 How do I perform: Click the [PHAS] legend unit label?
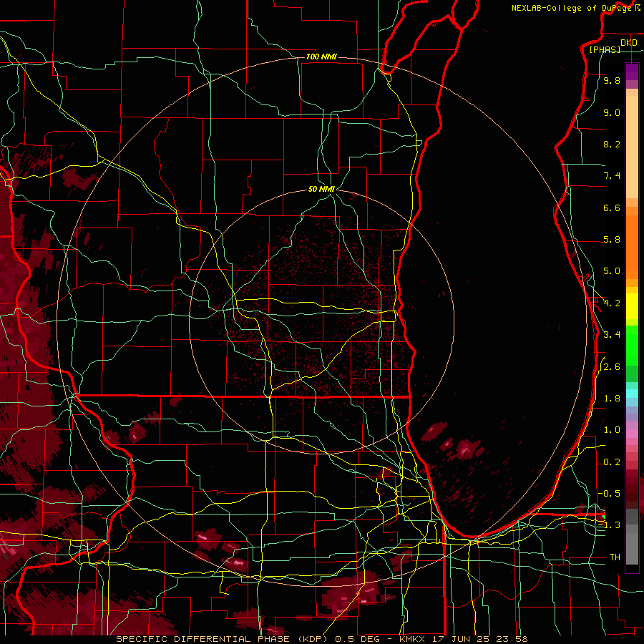point(605,49)
